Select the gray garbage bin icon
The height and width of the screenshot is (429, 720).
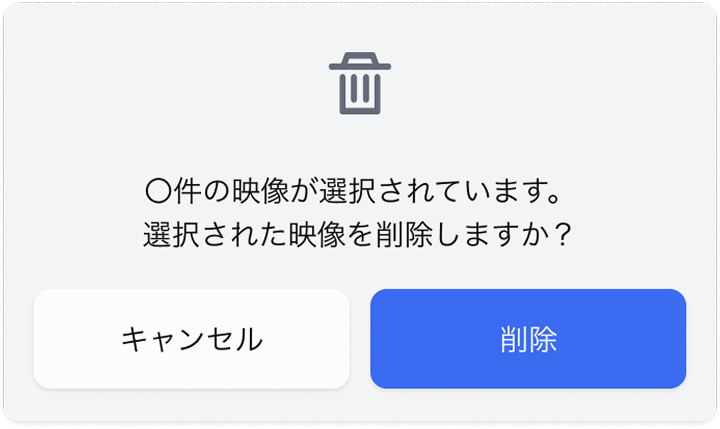(x=360, y=83)
